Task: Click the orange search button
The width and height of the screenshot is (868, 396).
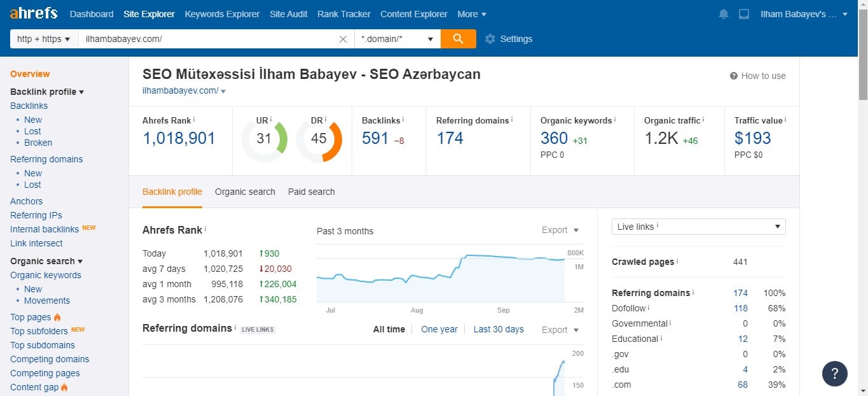Action: click(458, 39)
